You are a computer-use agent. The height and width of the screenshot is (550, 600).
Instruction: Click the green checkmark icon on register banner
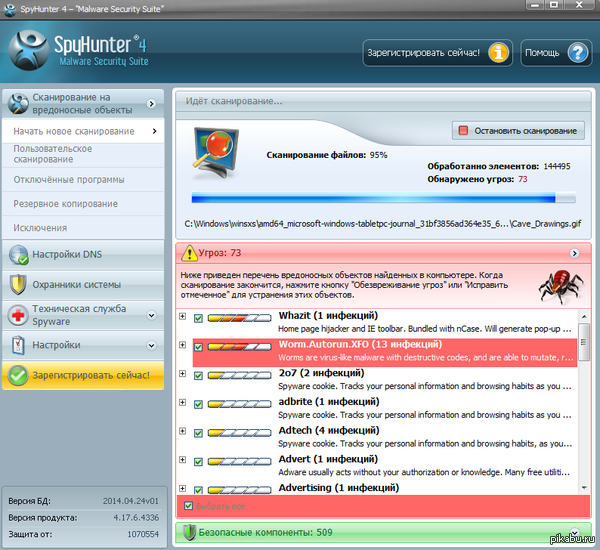(18, 375)
